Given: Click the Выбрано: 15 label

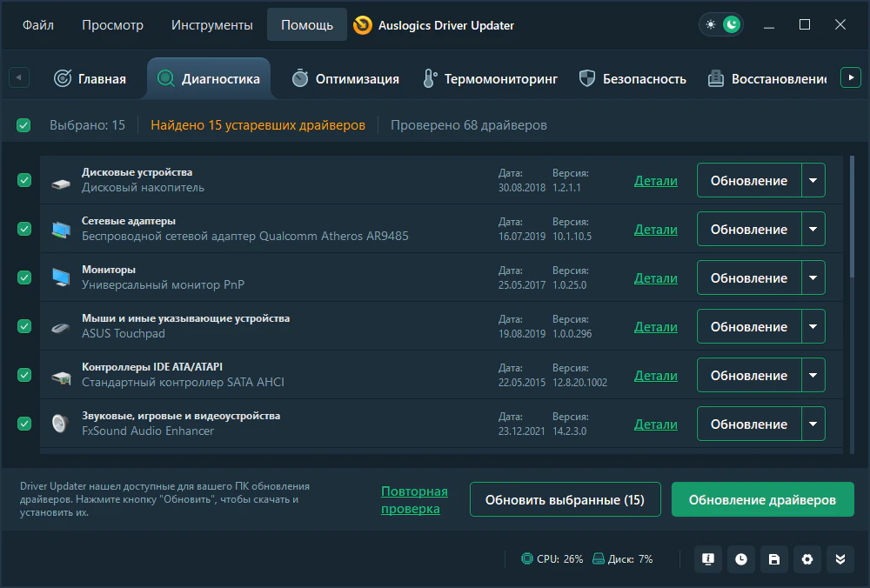Looking at the screenshot, I should [88, 125].
